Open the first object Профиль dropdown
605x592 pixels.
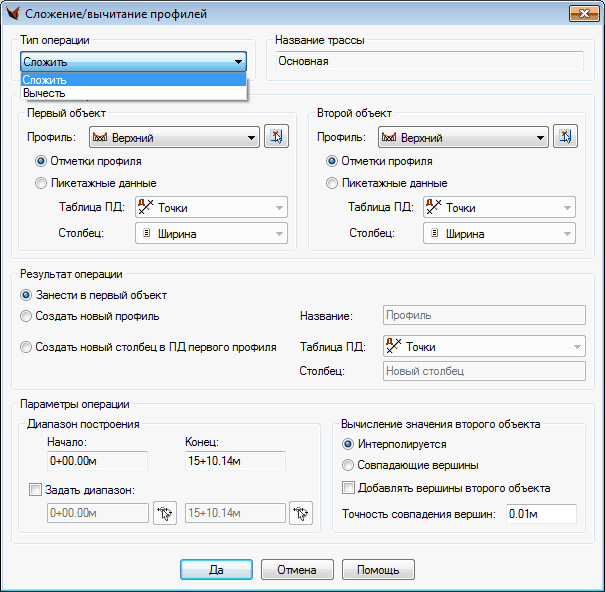coord(250,138)
